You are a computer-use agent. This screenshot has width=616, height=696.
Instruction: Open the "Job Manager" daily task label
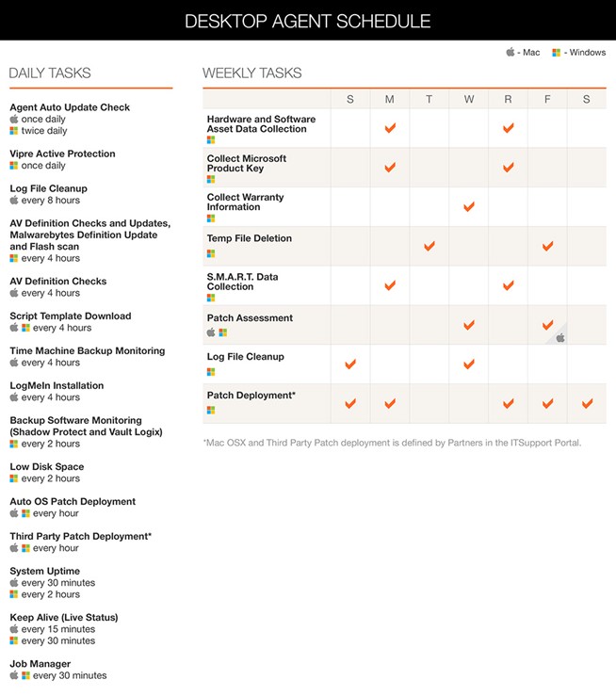[41, 664]
